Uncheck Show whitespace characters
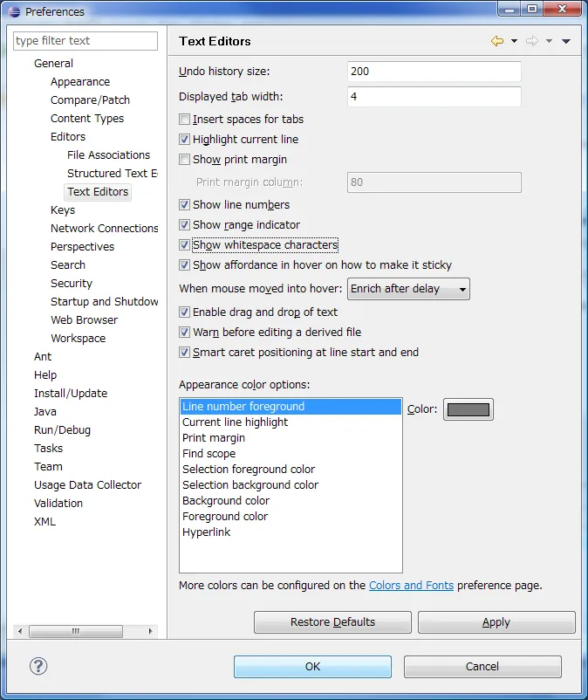The width and height of the screenshot is (588, 700). [x=184, y=244]
